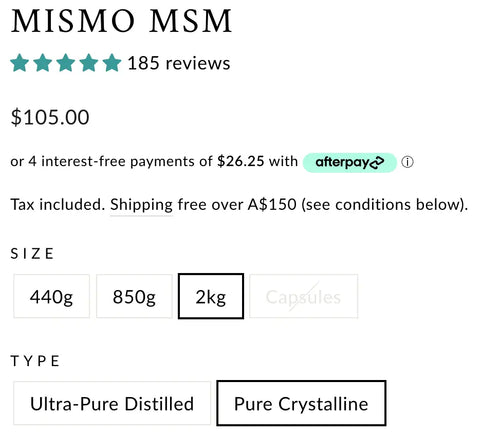
Task: Click the $26.25 installment amount
Action: 241,161
